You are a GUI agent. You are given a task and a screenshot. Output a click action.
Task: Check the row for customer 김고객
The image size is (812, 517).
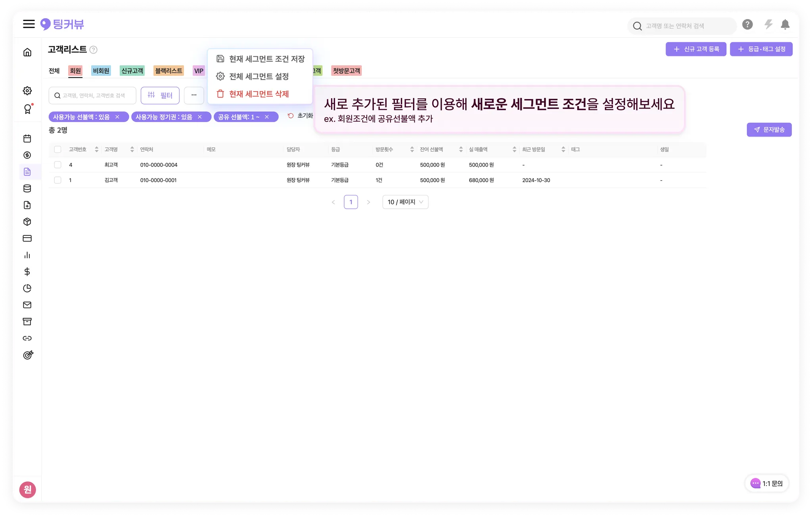(58, 180)
